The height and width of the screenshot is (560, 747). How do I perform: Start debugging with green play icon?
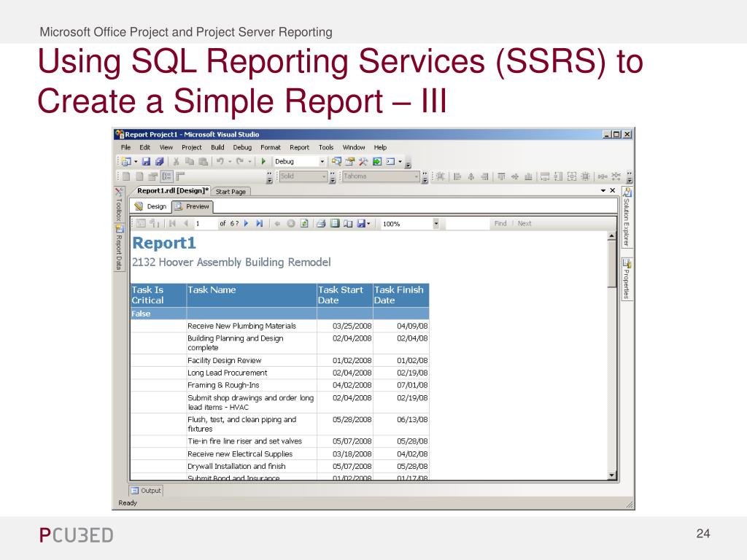(263, 161)
